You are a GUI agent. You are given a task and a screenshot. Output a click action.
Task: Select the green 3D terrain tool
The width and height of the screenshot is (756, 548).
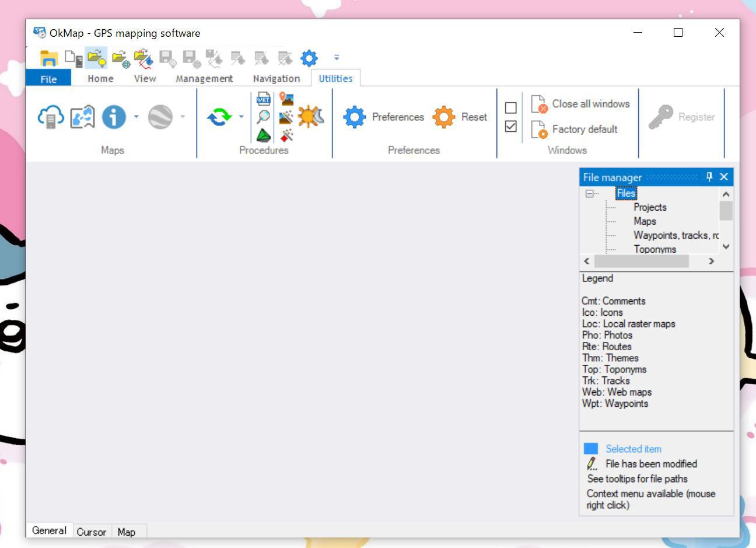click(x=263, y=135)
